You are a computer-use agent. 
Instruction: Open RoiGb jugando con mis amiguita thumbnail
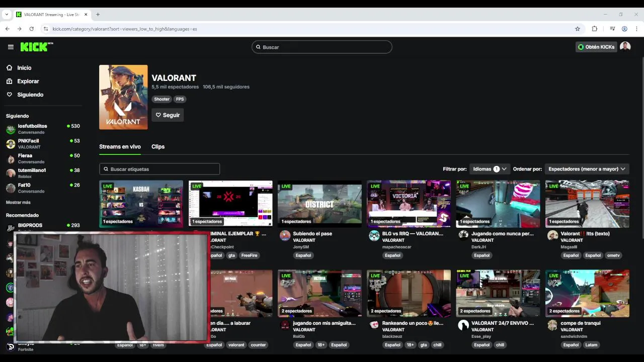(319, 293)
